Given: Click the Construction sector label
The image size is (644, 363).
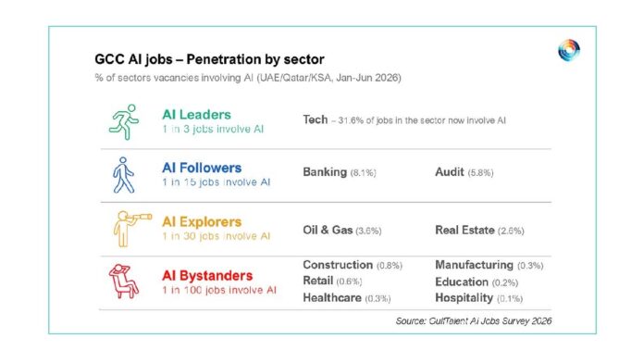Looking at the screenshot, I should pos(338,265).
